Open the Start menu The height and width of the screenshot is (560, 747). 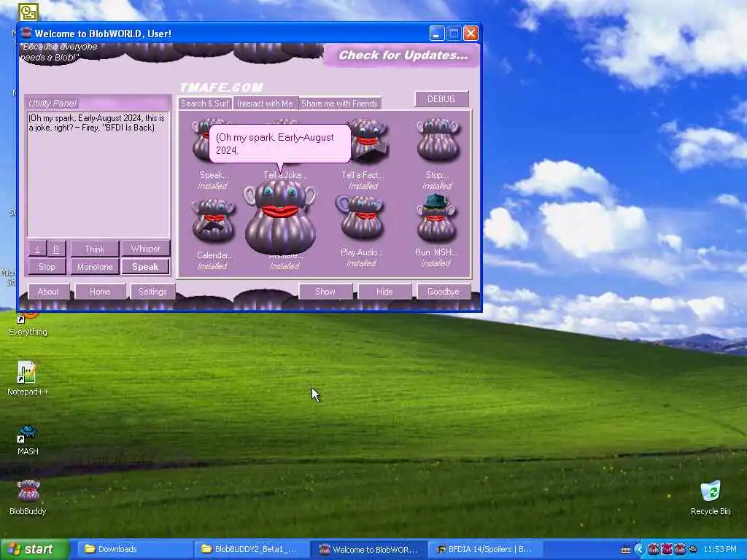click(35, 549)
